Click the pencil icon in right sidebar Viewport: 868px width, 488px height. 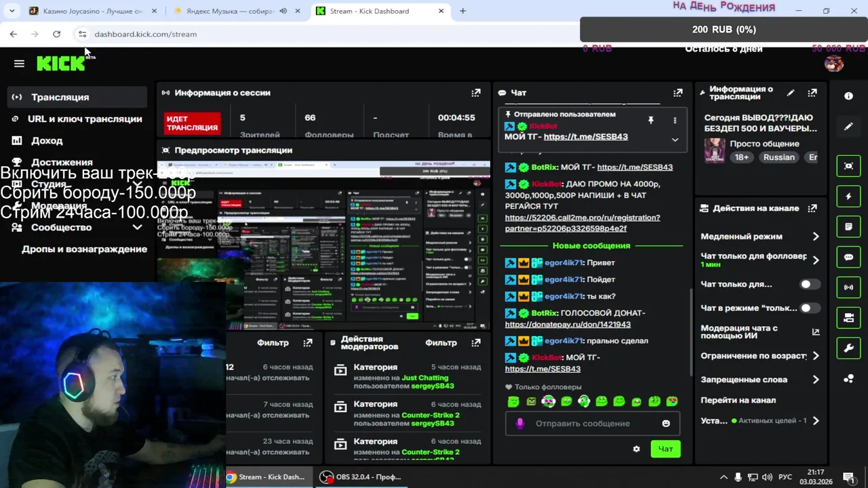tap(848, 127)
